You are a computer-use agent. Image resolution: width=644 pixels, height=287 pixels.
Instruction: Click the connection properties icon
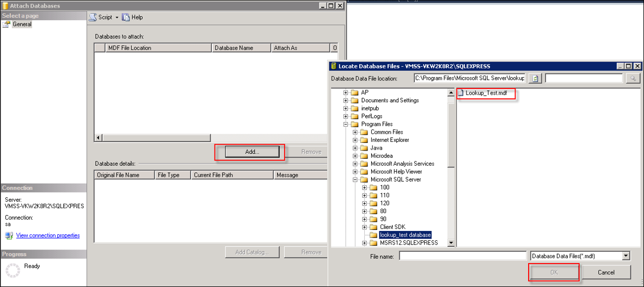tap(9, 235)
